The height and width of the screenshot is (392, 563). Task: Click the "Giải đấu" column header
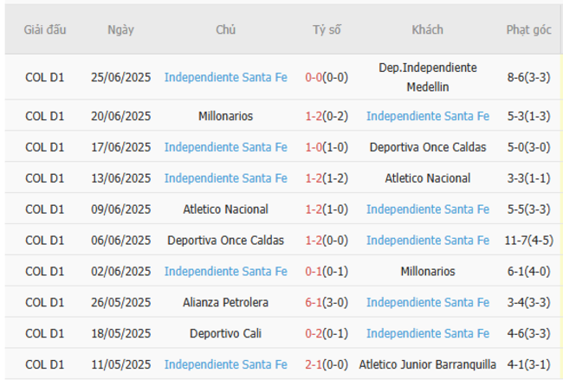pos(44,29)
